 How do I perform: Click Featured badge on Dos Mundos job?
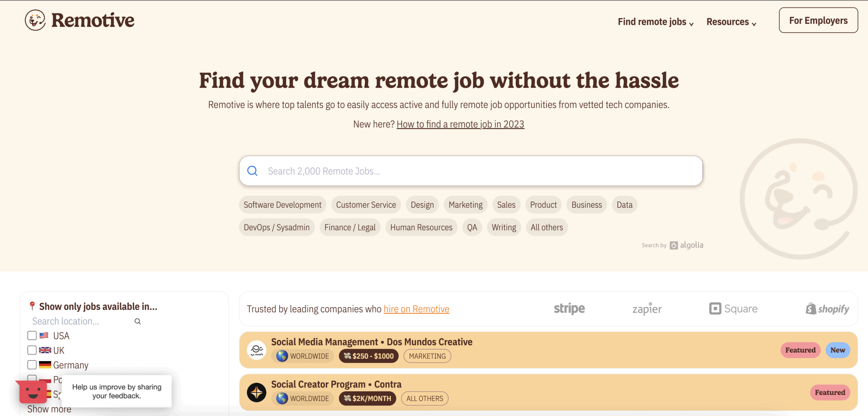[800, 350]
